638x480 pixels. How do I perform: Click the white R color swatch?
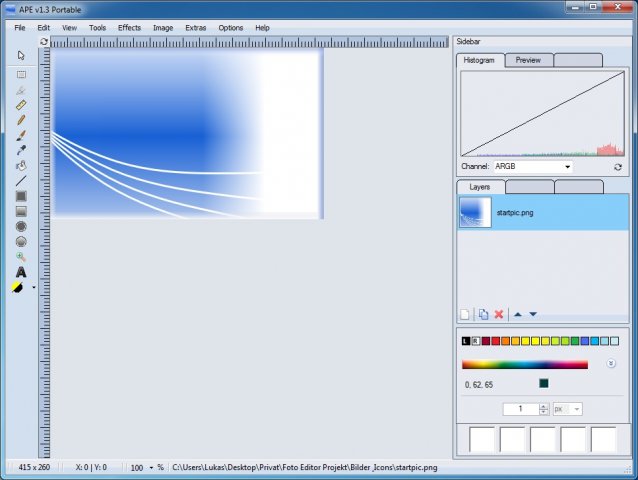pos(476,341)
